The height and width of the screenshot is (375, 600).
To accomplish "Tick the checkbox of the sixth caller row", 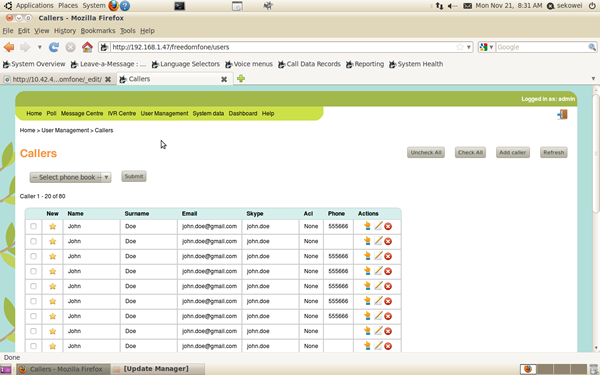I will (34, 301).
